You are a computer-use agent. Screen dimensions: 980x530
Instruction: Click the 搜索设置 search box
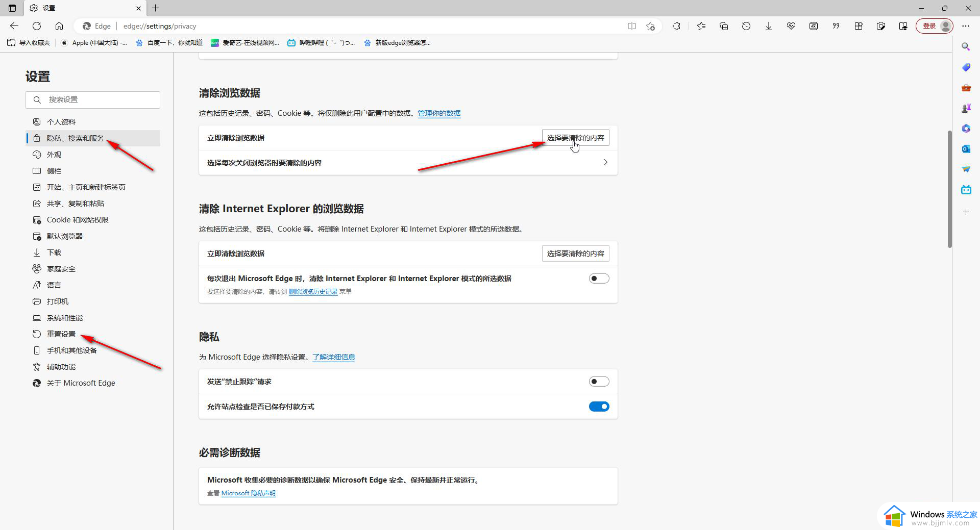93,100
